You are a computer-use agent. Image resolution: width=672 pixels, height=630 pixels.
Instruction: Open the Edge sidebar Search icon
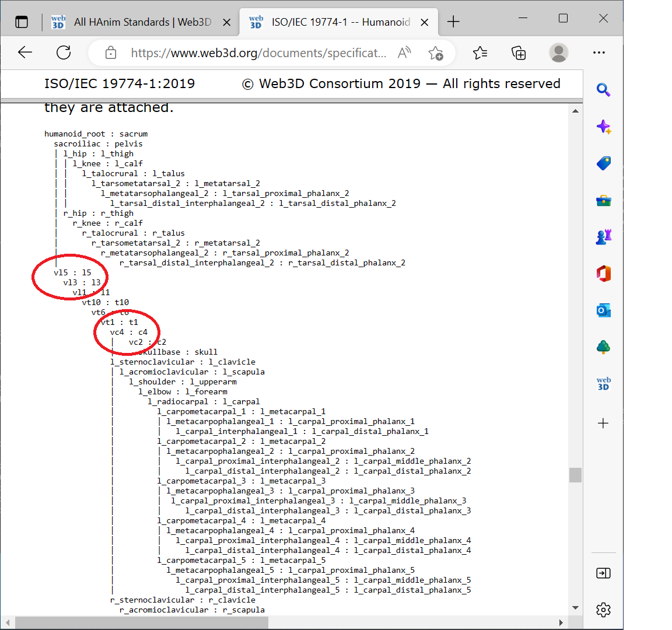click(x=603, y=90)
